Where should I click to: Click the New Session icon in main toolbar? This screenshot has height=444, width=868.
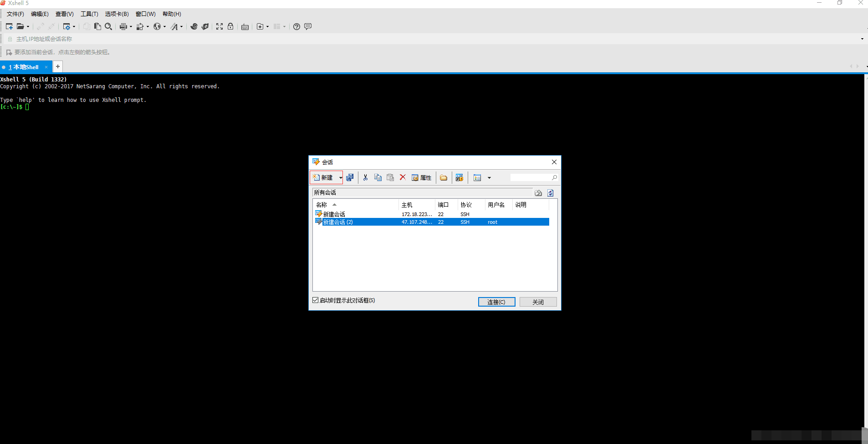pyautogui.click(x=9, y=26)
